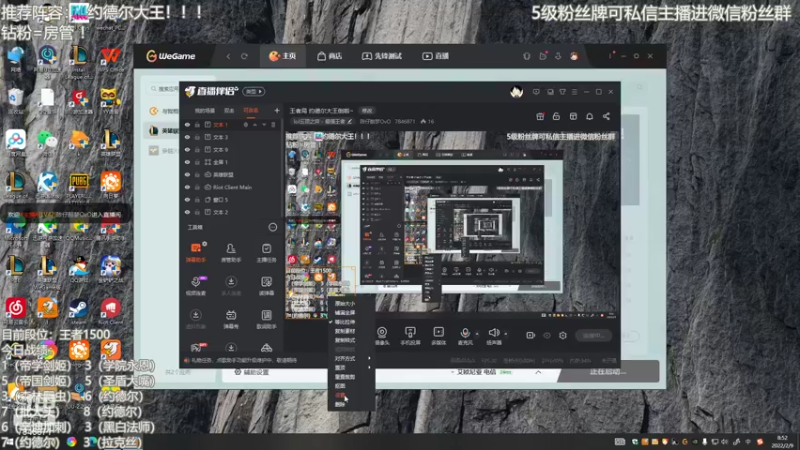Open the 主播任务 tool

tap(266, 252)
